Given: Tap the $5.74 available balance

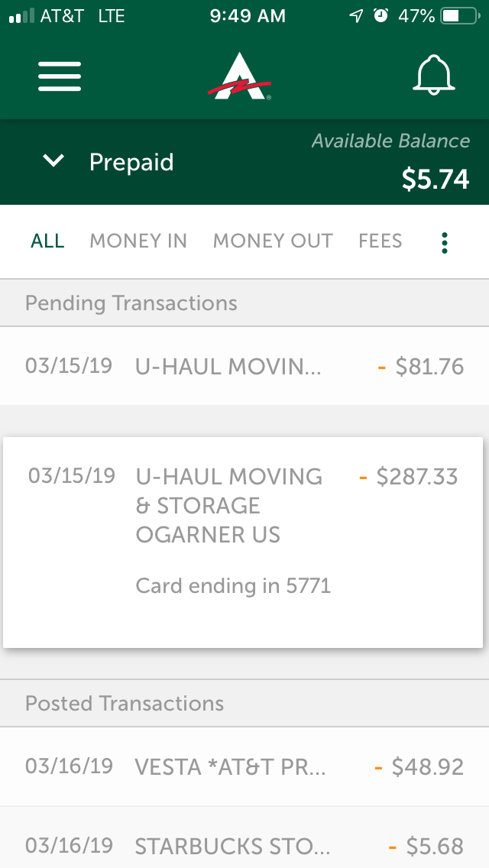Looking at the screenshot, I should tap(435, 179).
